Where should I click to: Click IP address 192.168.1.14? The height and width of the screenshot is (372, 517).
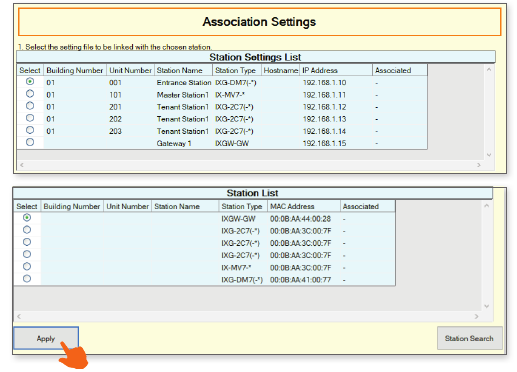coord(324,131)
